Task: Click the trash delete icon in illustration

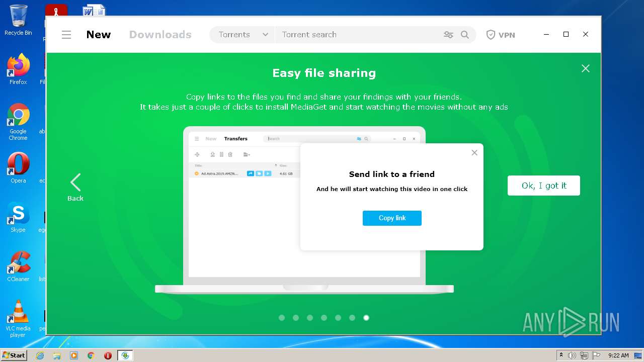Action: pos(230,155)
